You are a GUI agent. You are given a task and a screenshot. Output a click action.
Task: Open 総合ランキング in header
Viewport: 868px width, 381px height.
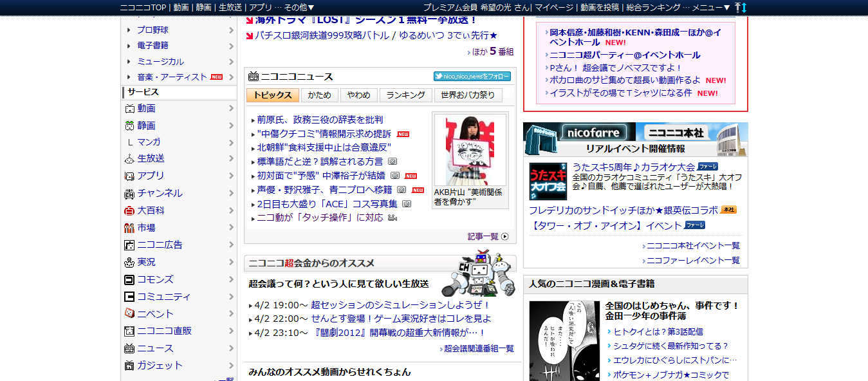click(x=653, y=7)
